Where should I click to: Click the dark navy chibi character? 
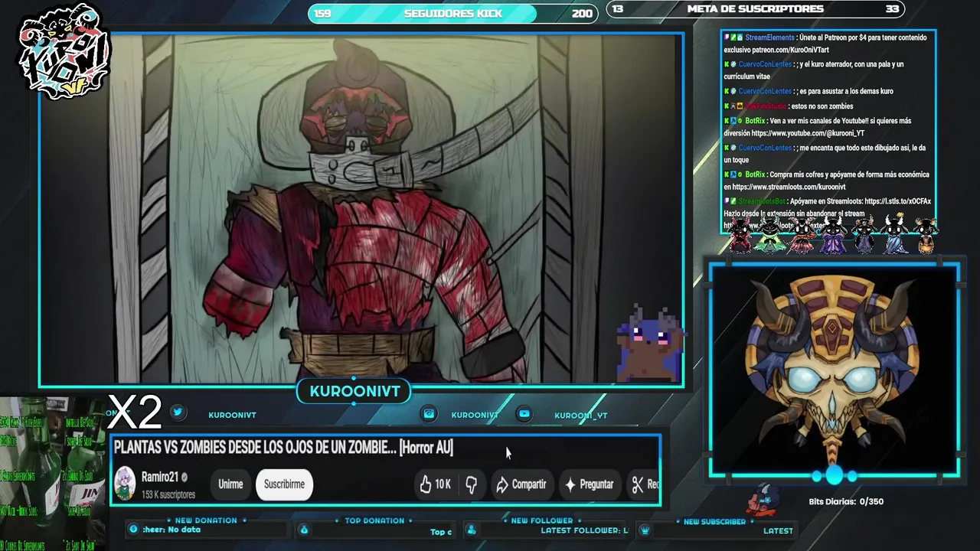(x=864, y=236)
